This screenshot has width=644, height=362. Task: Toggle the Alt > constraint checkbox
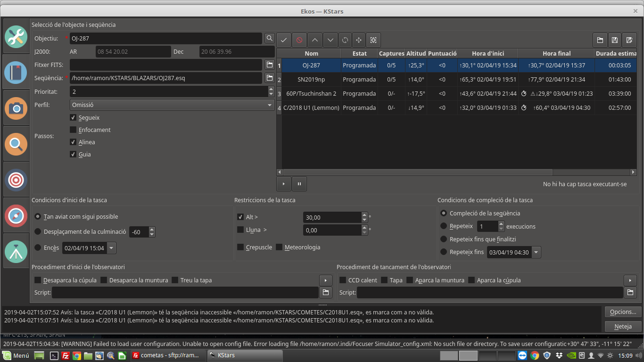[x=240, y=217]
